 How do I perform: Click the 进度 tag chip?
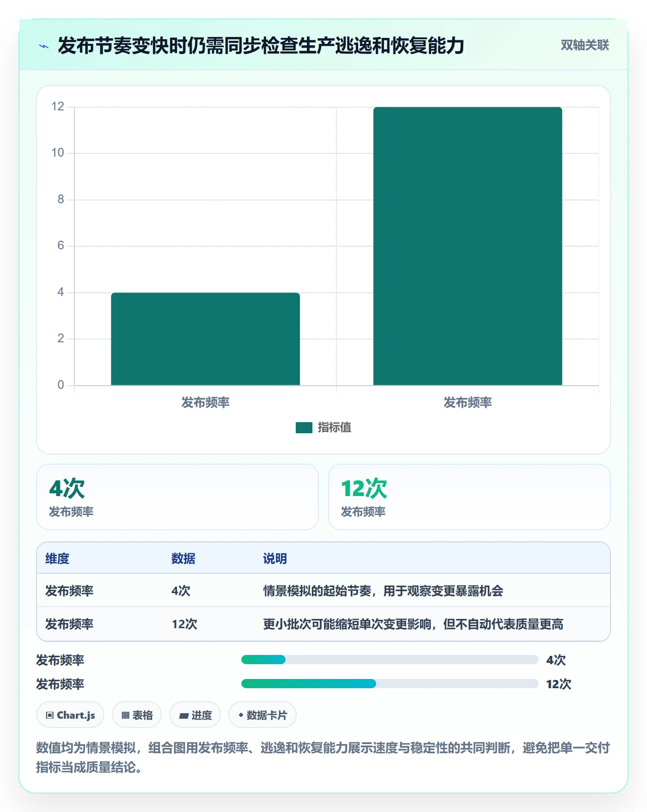click(195, 715)
